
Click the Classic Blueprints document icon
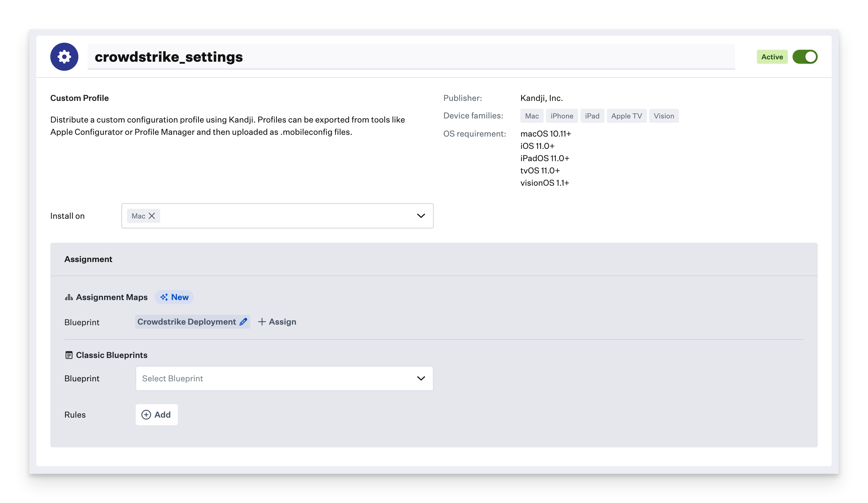pos(69,354)
